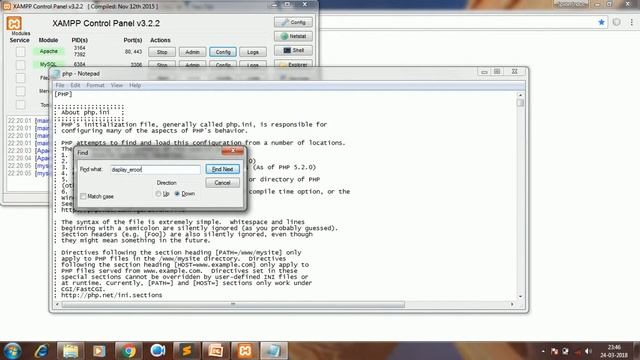Screen dimensions: 640x360
Task: Toggle the MySQL service checkbox
Action: coord(20,65)
